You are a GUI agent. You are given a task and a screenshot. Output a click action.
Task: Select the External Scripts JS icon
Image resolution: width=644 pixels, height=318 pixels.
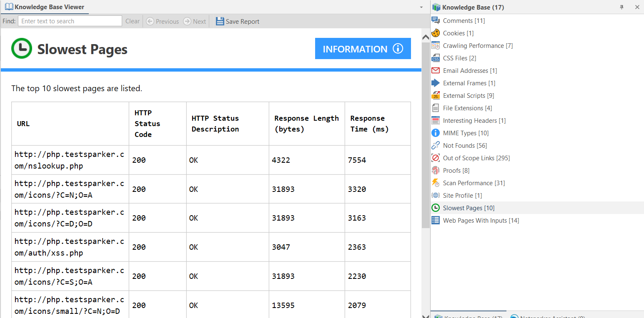[x=436, y=95]
